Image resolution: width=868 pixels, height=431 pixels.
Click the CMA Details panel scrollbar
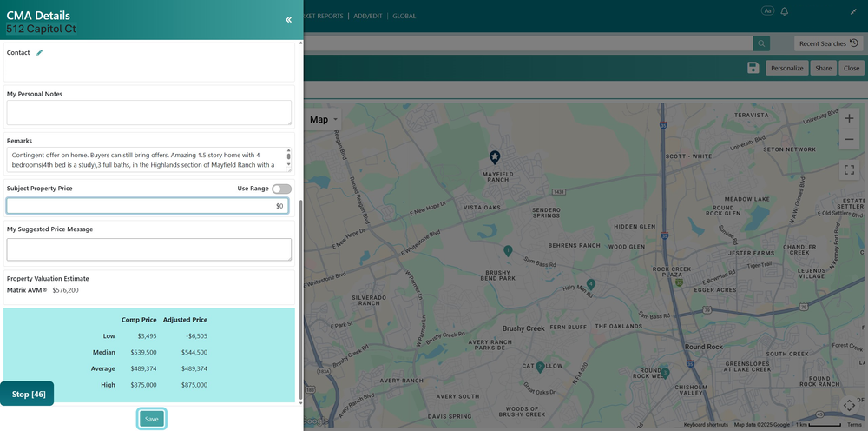300,299
